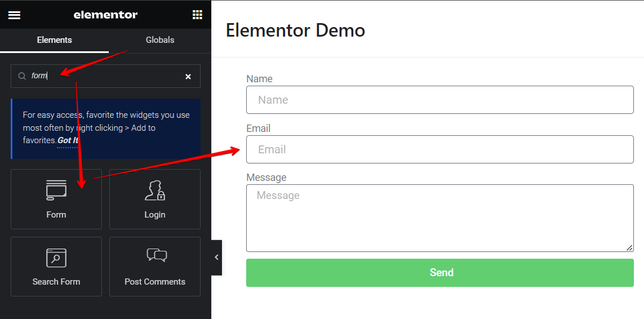Choose the Search Form widget
The height and width of the screenshot is (319, 644).
pos(56,266)
